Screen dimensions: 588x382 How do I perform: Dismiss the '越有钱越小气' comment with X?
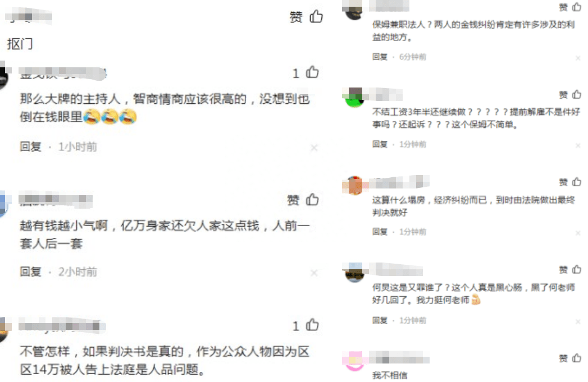point(314,273)
